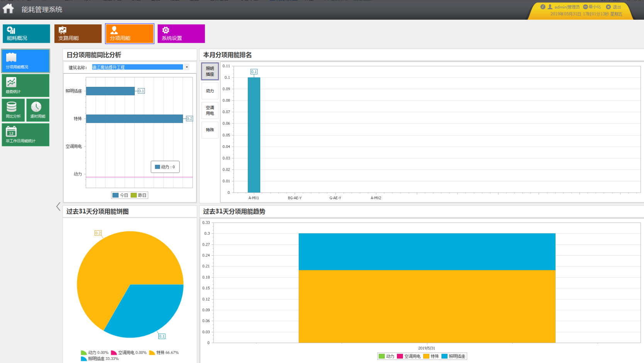
Task: Click the 照明插座 33.33% pie legend entry
Action: [100, 359]
